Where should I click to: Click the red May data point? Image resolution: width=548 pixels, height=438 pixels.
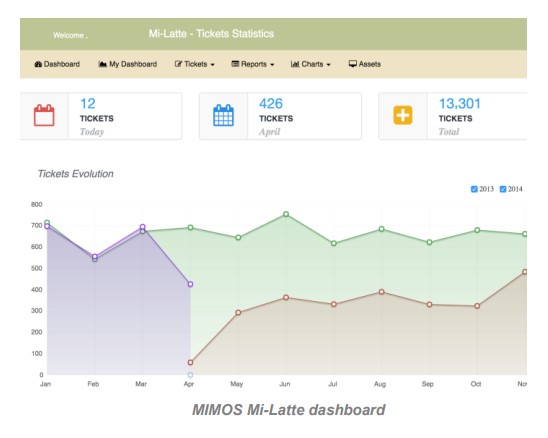[x=238, y=313]
